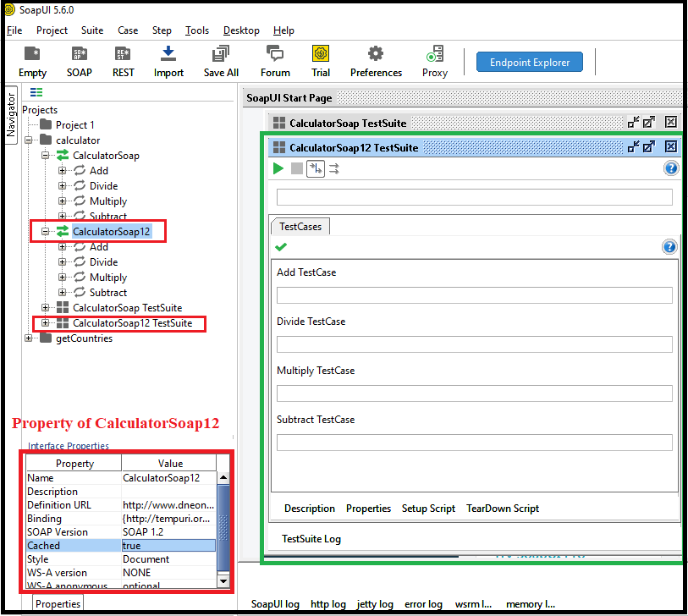Image resolution: width=688 pixels, height=616 pixels.
Task: Expand the CalculatorSoap TestSuite tree node
Action: click(45, 307)
